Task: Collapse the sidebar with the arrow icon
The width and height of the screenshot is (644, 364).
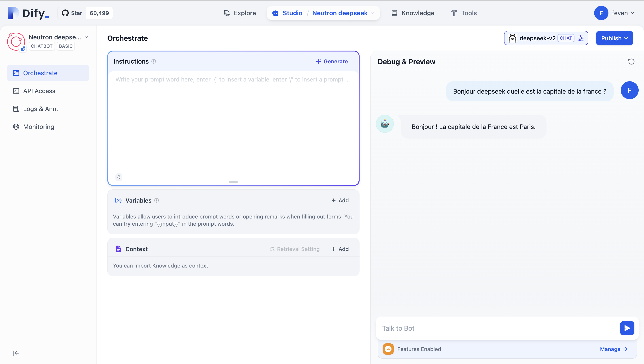Action: [16, 353]
